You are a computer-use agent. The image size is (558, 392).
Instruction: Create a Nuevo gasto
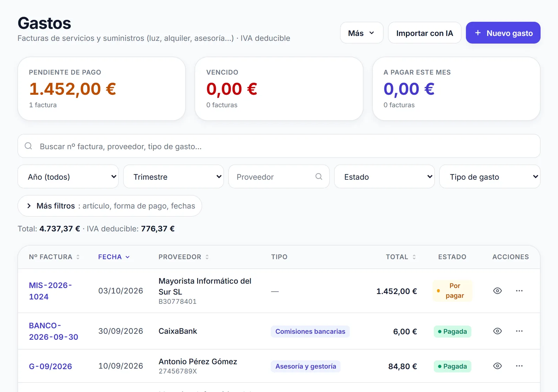(x=503, y=33)
